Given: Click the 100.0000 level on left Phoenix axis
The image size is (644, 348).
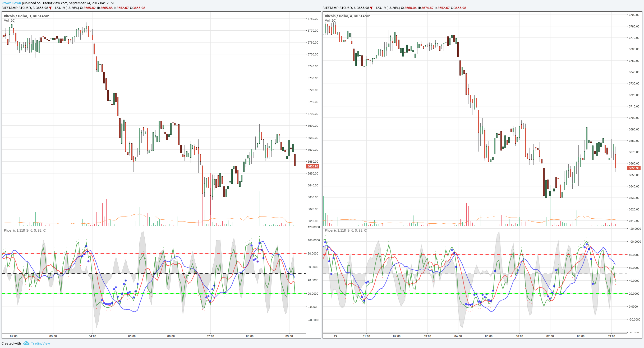Looking at the screenshot, I should click(314, 240).
